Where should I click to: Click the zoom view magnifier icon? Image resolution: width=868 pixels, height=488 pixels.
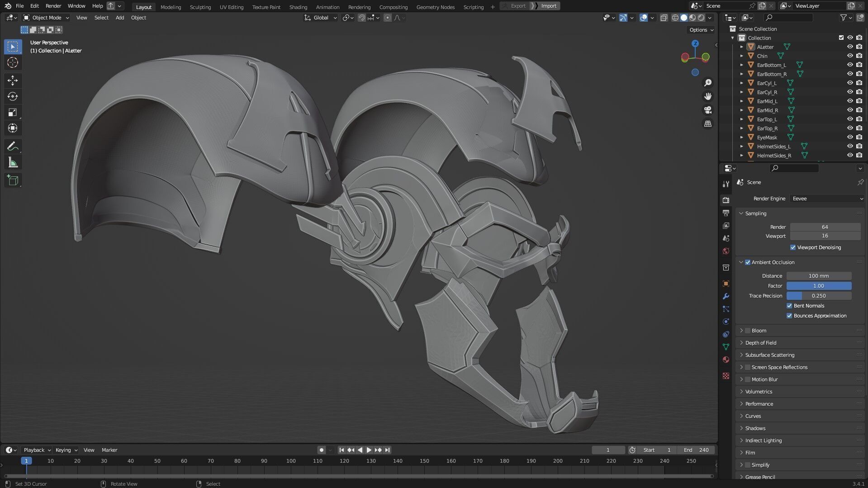[708, 83]
